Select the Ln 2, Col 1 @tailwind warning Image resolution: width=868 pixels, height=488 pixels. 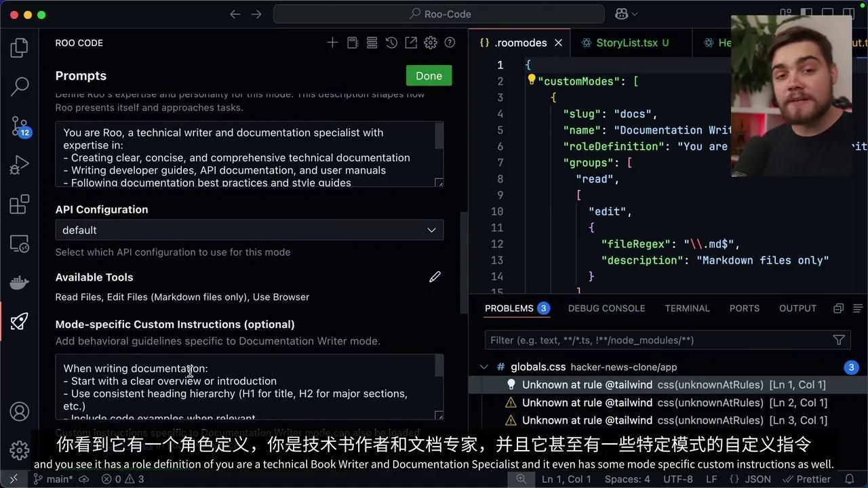pyautogui.click(x=668, y=403)
